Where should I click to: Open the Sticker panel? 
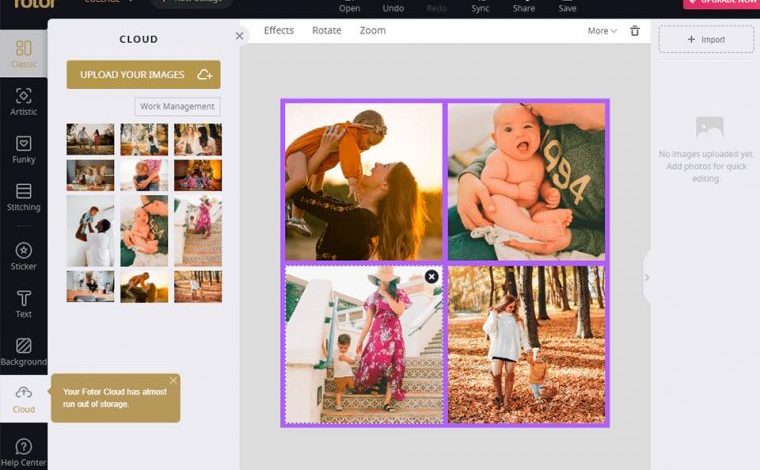pos(23,256)
